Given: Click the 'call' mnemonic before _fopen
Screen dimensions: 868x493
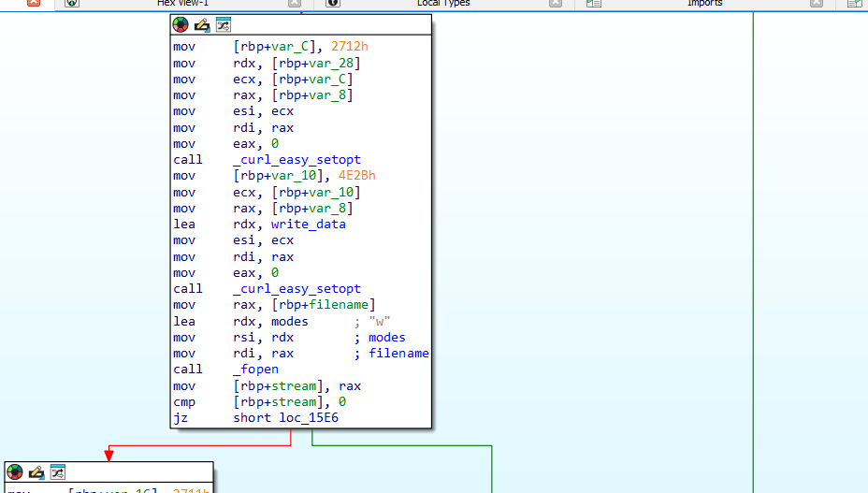Looking at the screenshot, I should click(188, 370).
